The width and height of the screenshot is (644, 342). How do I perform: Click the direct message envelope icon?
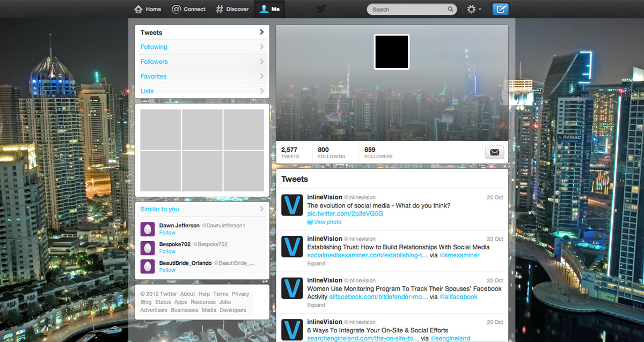(x=494, y=152)
